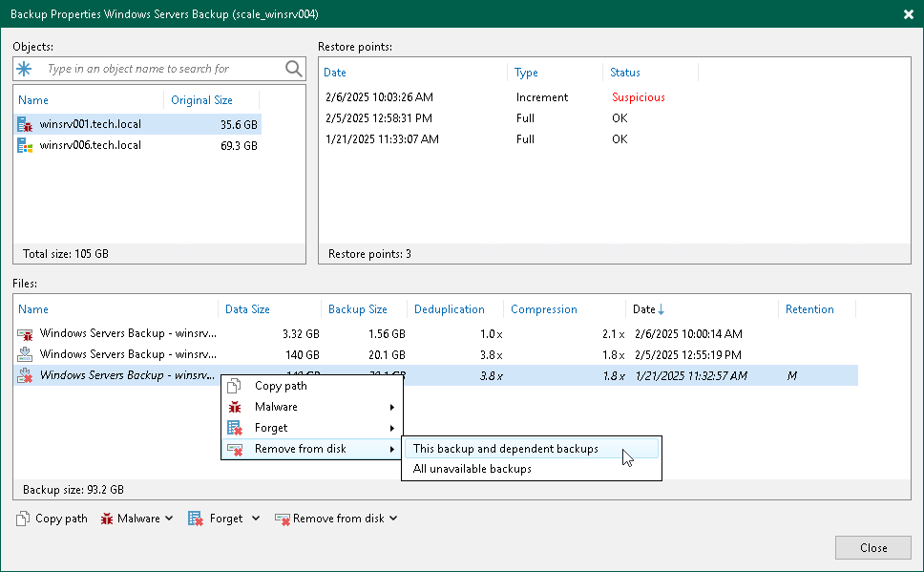Choose This backup and dependent backups
Screen dimensions: 924x572
pyautogui.click(x=506, y=448)
